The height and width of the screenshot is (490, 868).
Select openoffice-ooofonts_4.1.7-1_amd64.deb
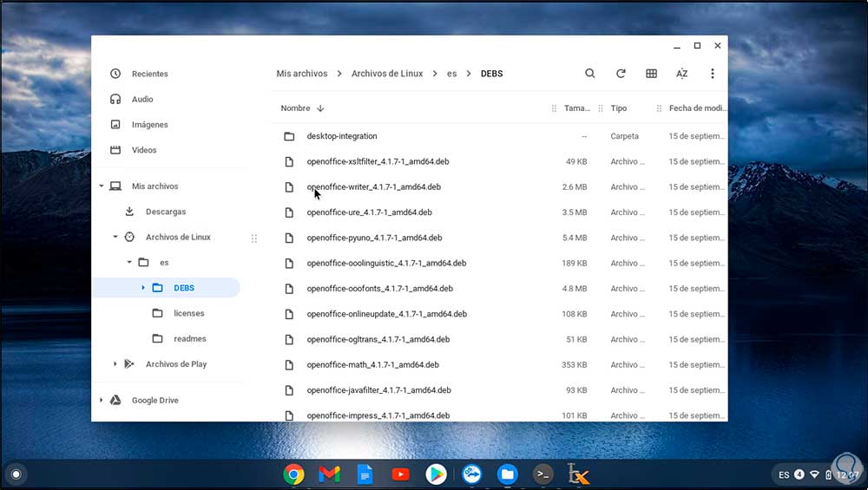coord(499,289)
